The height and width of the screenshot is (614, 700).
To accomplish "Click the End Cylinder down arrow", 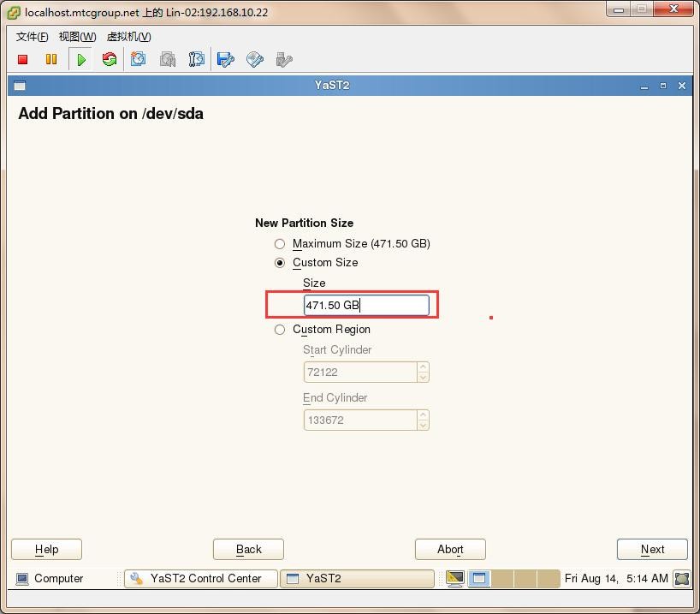I will 423,425.
